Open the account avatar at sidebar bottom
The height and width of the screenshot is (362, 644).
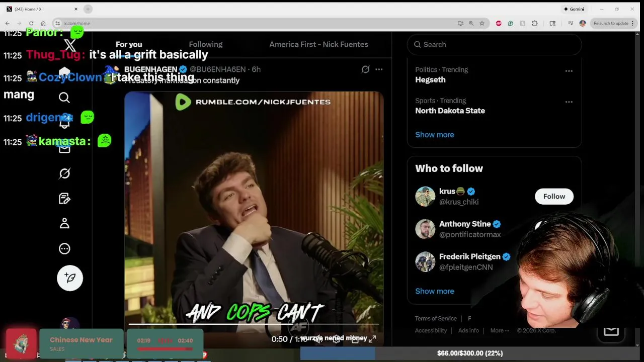70,324
